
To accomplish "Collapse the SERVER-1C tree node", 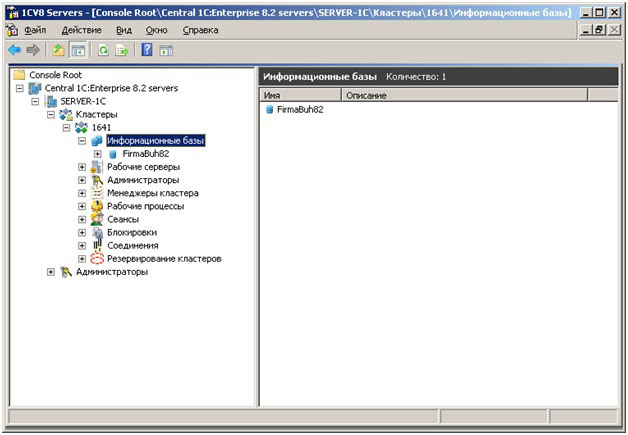I will (x=35, y=101).
